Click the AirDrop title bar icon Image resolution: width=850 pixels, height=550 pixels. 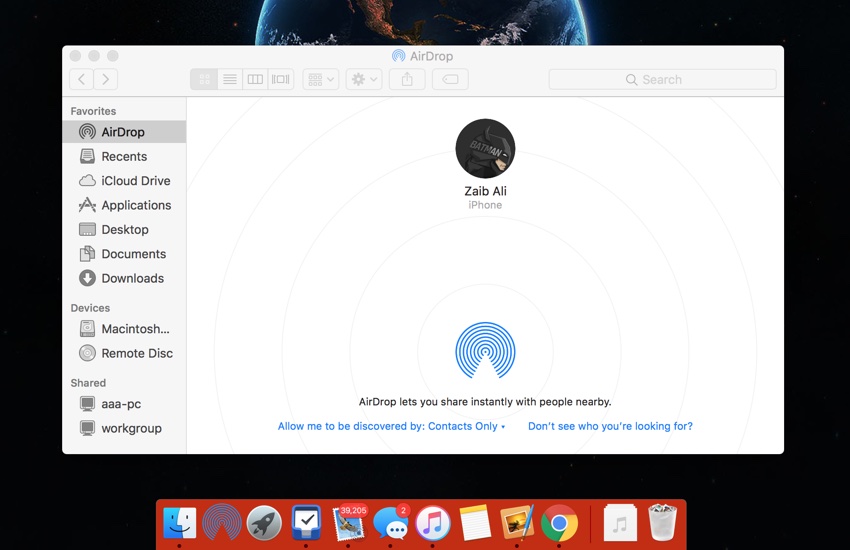click(x=398, y=56)
